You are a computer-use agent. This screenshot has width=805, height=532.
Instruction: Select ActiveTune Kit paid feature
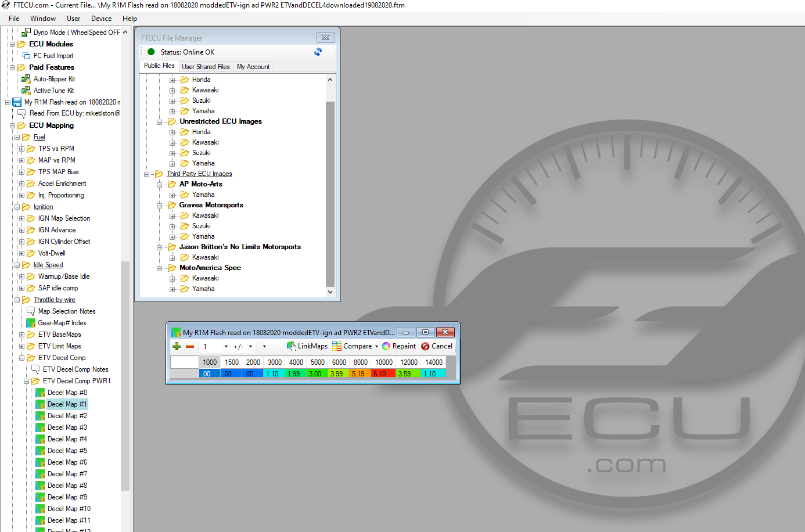(x=53, y=91)
